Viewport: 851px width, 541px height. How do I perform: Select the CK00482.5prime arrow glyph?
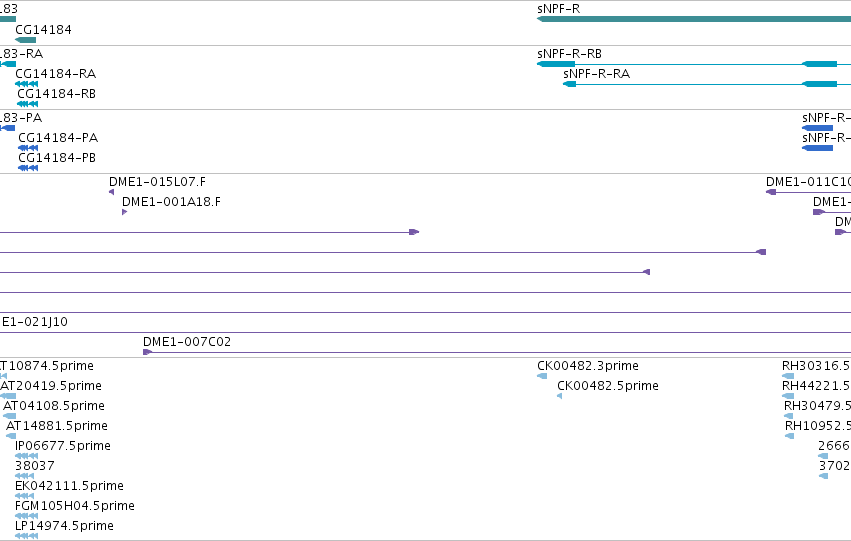pyautogui.click(x=560, y=396)
